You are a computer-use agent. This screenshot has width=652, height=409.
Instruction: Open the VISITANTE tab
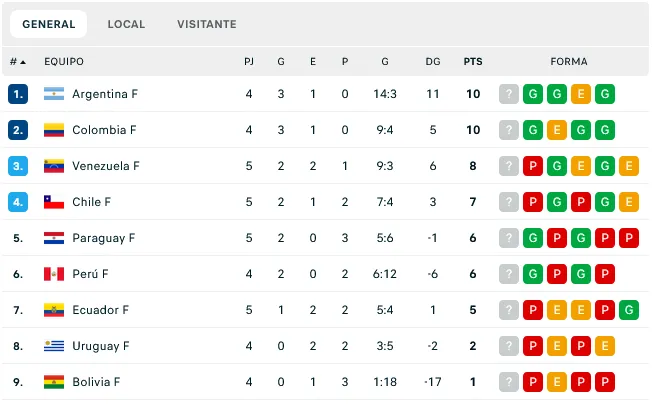207,24
